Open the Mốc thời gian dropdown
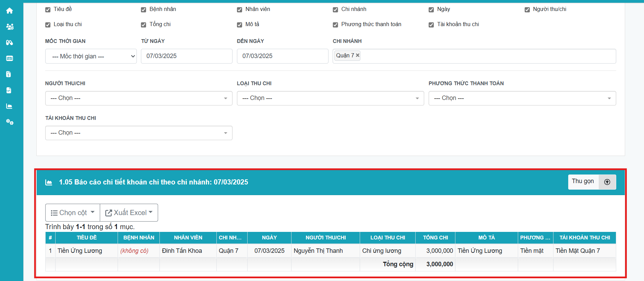The width and height of the screenshot is (644, 281). coord(91,56)
